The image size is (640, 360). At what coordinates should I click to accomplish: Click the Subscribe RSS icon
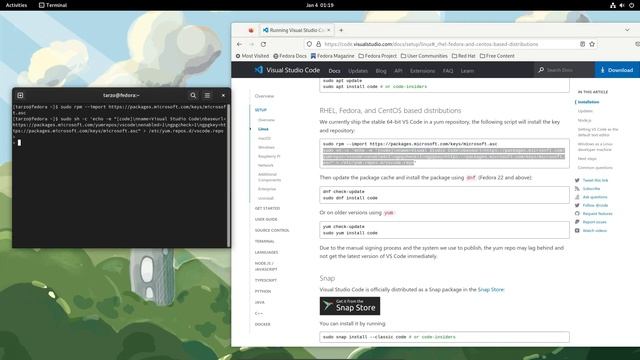577,189
